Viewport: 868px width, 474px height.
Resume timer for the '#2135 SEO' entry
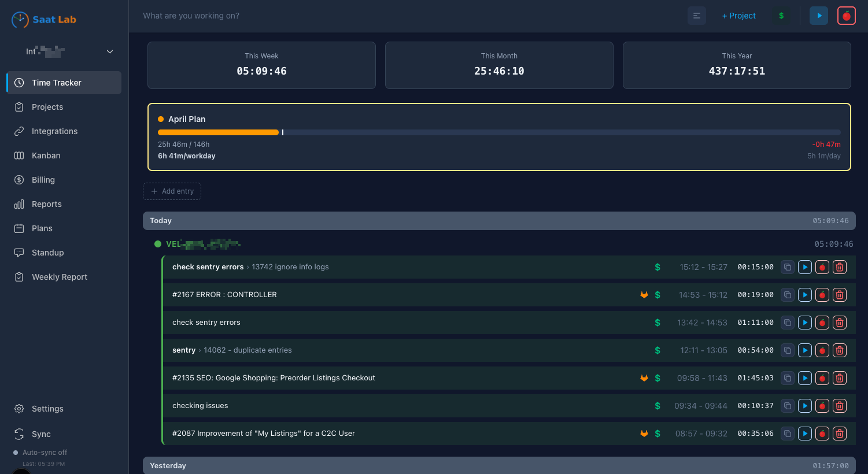tap(805, 378)
